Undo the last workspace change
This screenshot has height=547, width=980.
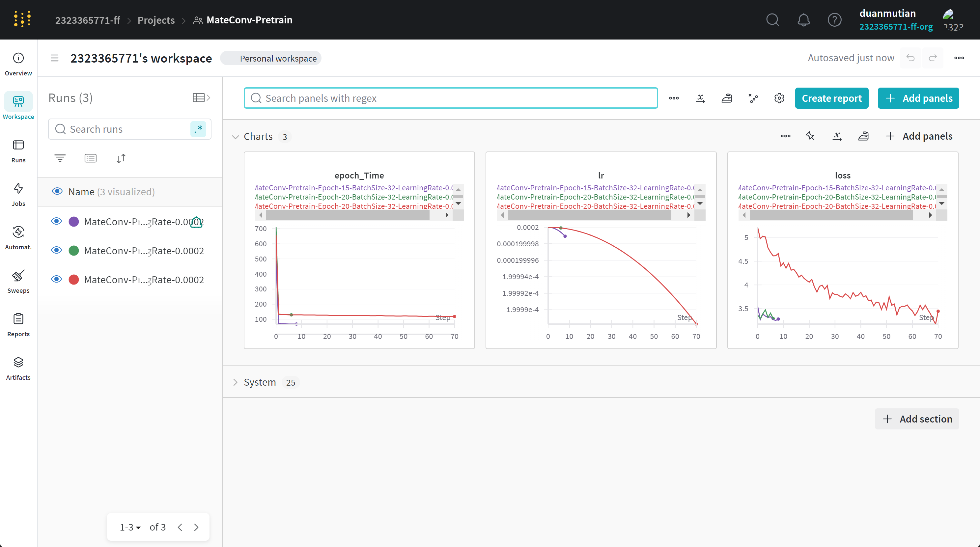(910, 58)
